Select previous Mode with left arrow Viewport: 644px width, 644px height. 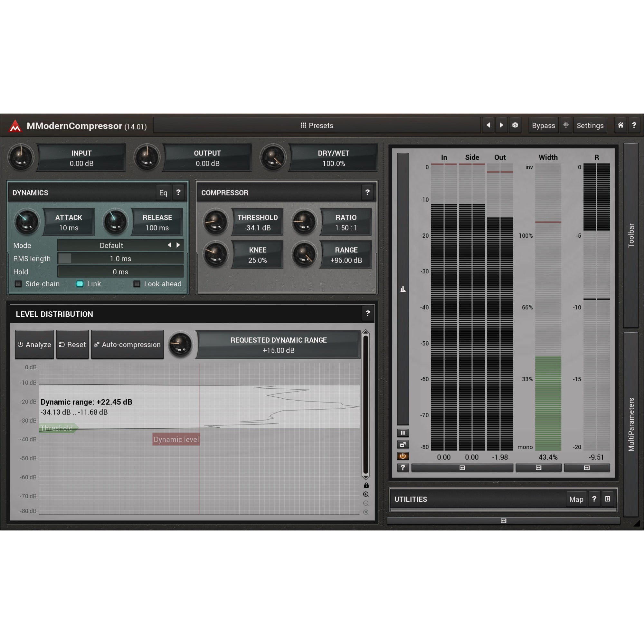coord(169,245)
